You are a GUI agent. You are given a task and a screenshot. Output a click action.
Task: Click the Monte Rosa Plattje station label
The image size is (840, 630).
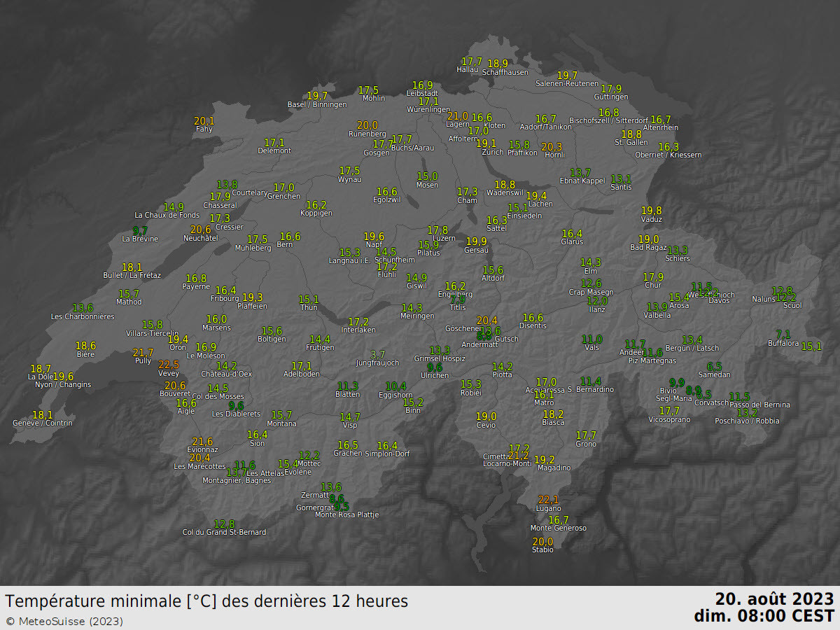click(346, 515)
